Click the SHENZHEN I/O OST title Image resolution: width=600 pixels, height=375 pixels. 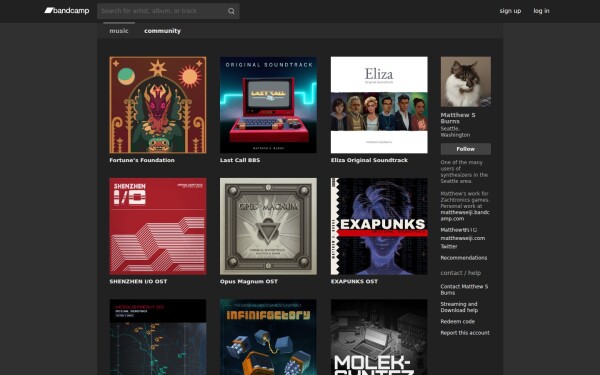coord(138,281)
